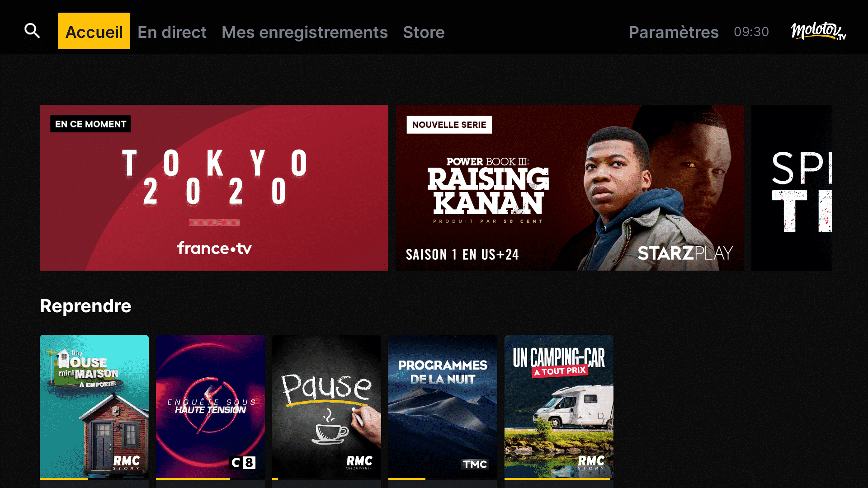
Task: Open the Tokyo 2020 france.tv banner
Action: 214,188
